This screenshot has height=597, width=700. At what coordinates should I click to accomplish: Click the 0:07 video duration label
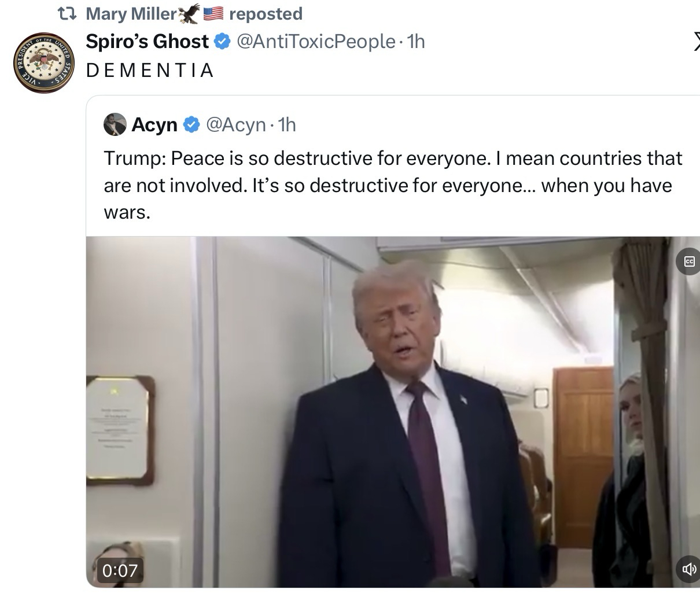[x=120, y=570]
